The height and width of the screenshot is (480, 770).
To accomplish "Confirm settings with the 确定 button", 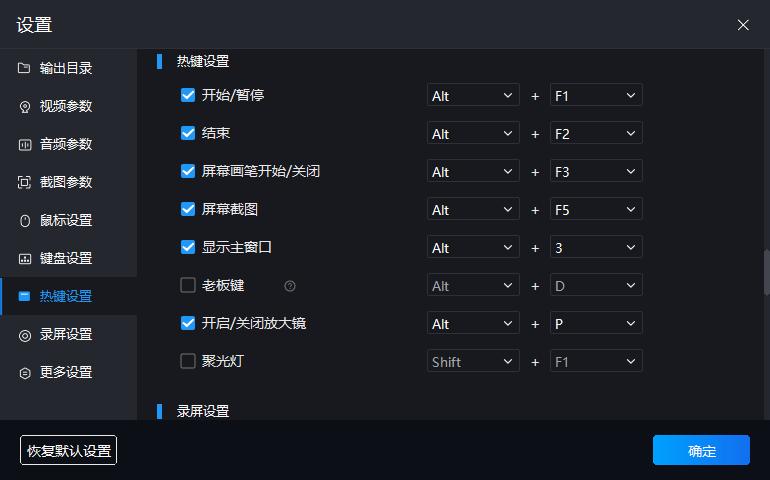I will click(x=701, y=450).
